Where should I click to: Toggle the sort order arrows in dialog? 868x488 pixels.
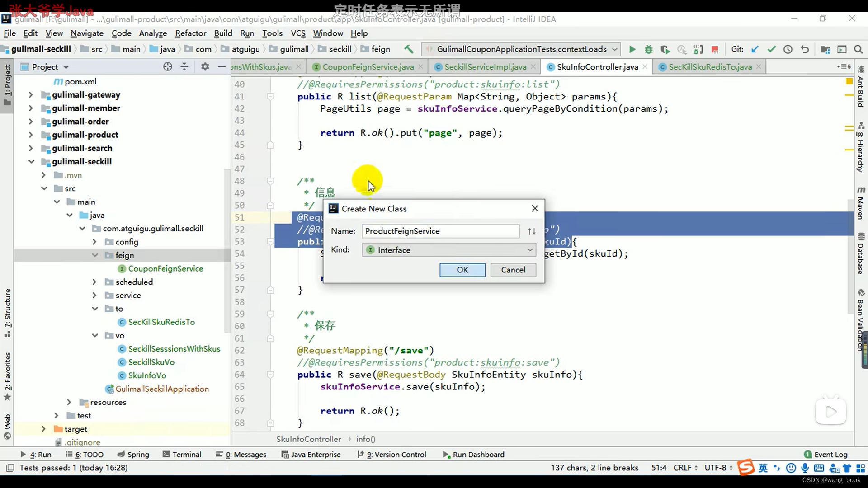point(532,231)
